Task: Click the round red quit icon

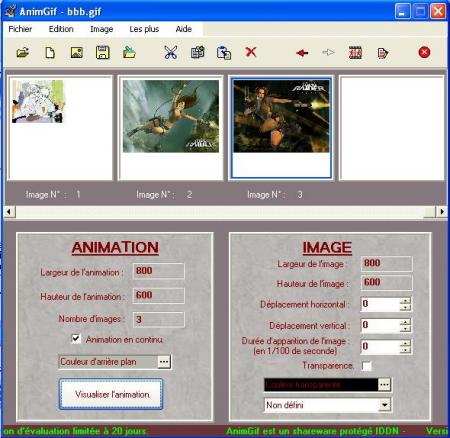Action: (x=424, y=52)
